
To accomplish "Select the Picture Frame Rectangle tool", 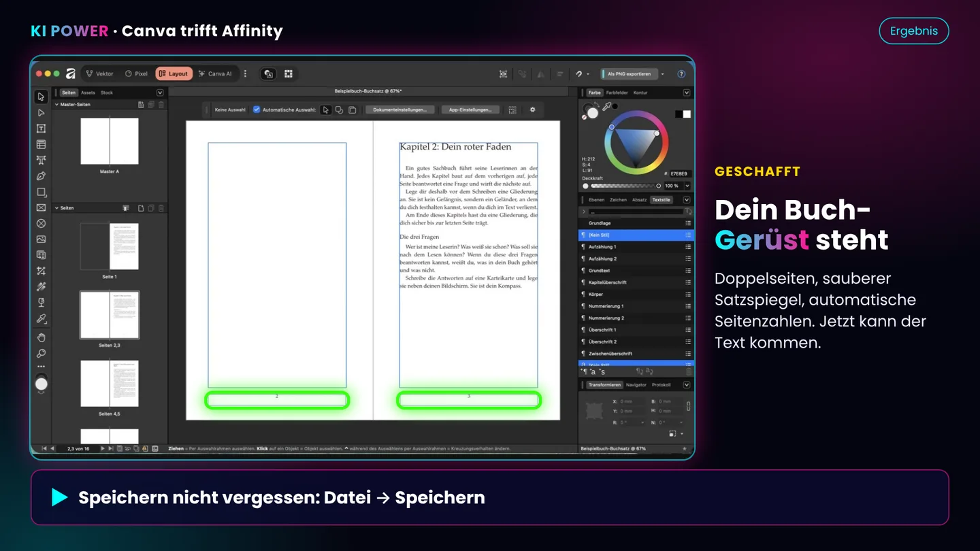I will pyautogui.click(x=42, y=207).
